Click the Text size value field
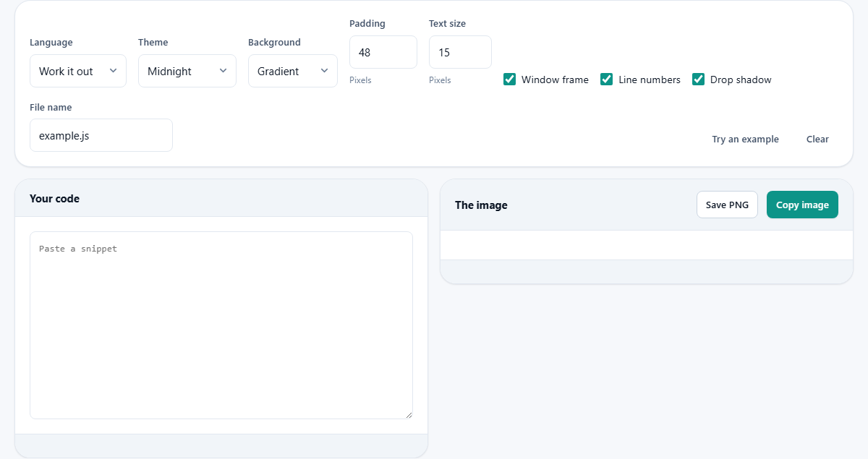Screen dimensions: 868x459 pos(460,52)
